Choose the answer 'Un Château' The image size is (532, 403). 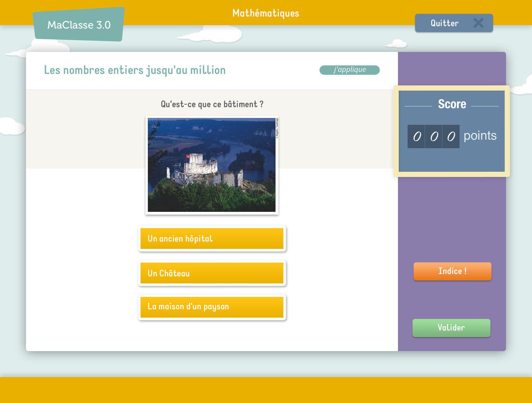pos(212,273)
